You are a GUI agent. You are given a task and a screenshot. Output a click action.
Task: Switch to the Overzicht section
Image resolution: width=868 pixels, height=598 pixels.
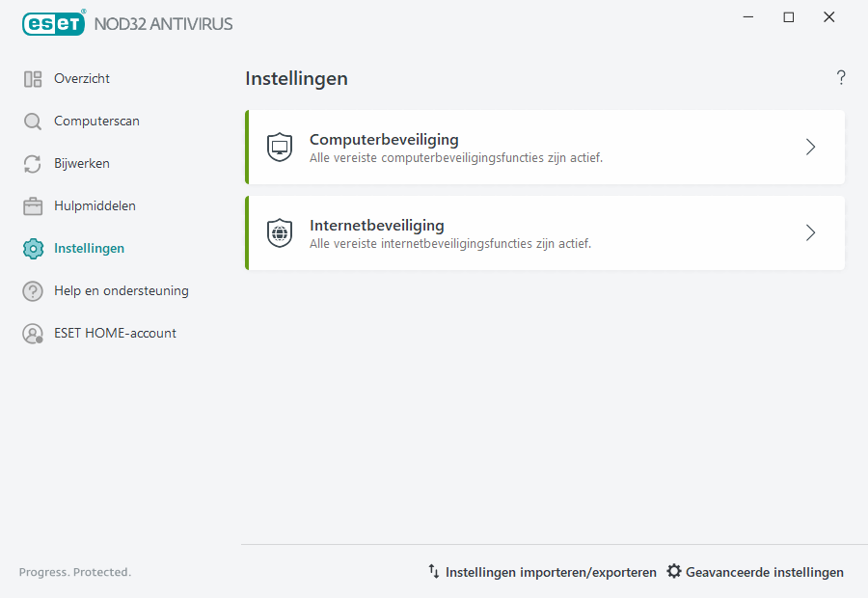82,78
